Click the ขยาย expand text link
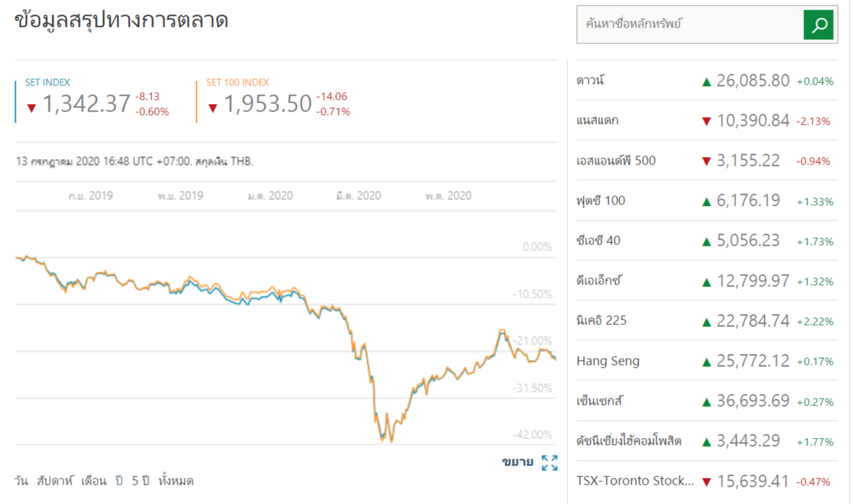Image resolution: width=853 pixels, height=504 pixels. pyautogui.click(x=517, y=462)
